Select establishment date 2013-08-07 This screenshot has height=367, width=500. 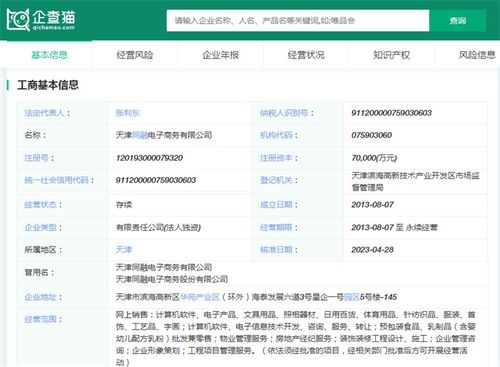pyautogui.click(x=372, y=204)
